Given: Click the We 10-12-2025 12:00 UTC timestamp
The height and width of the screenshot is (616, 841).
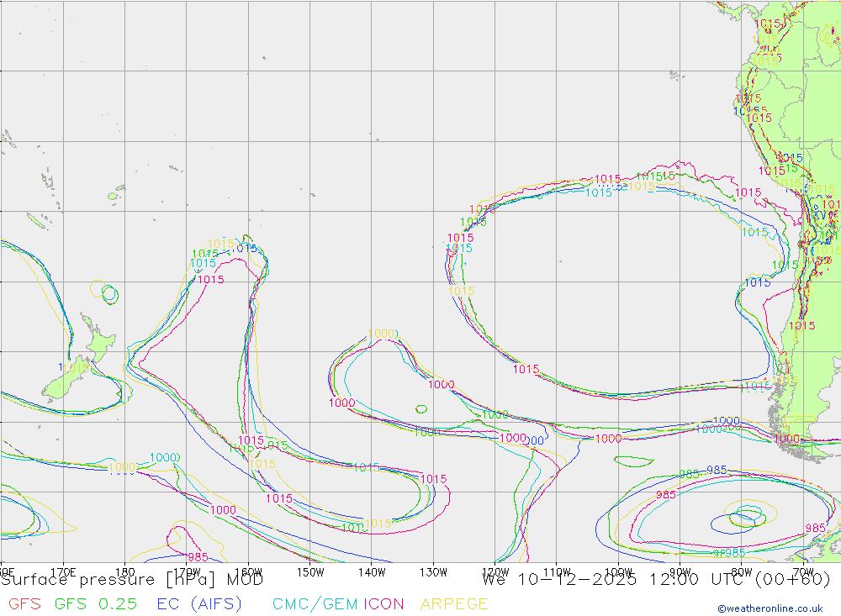Looking at the screenshot, I should [655, 580].
